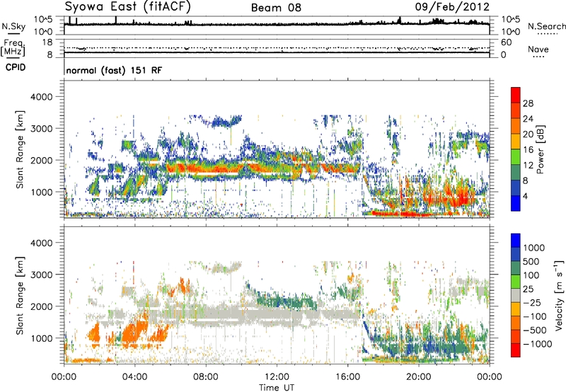Screen dimensions: 566x392
Task: Pick the dark green velocity segment between 100 and 500
Action: click(516, 268)
